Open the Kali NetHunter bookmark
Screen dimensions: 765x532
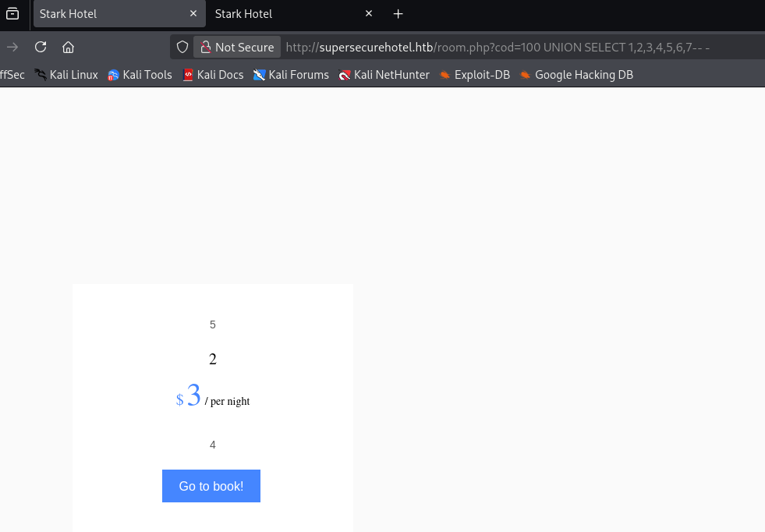point(384,75)
